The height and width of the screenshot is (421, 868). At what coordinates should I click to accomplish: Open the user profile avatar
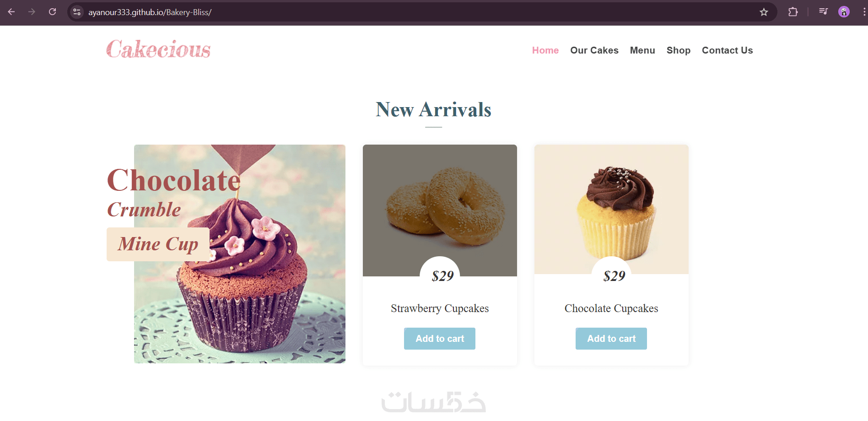[844, 12]
